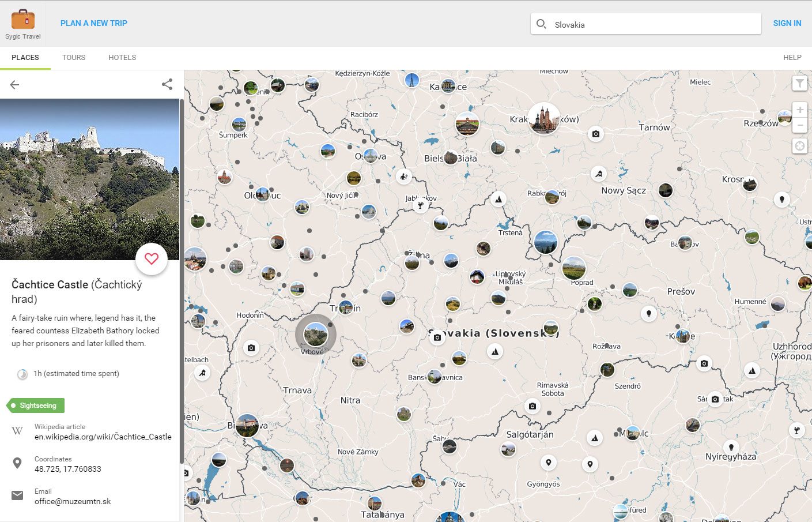Select the Kraków photo marker
Image resolution: width=812 pixels, height=522 pixels.
point(543,118)
